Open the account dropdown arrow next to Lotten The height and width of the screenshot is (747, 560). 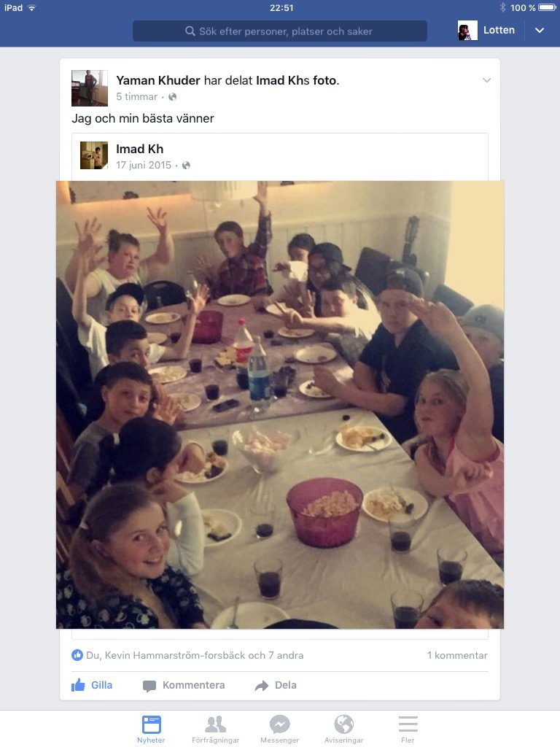[x=540, y=31]
